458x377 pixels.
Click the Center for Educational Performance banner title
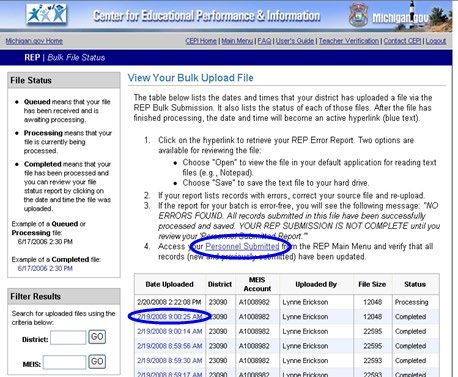[x=206, y=16]
